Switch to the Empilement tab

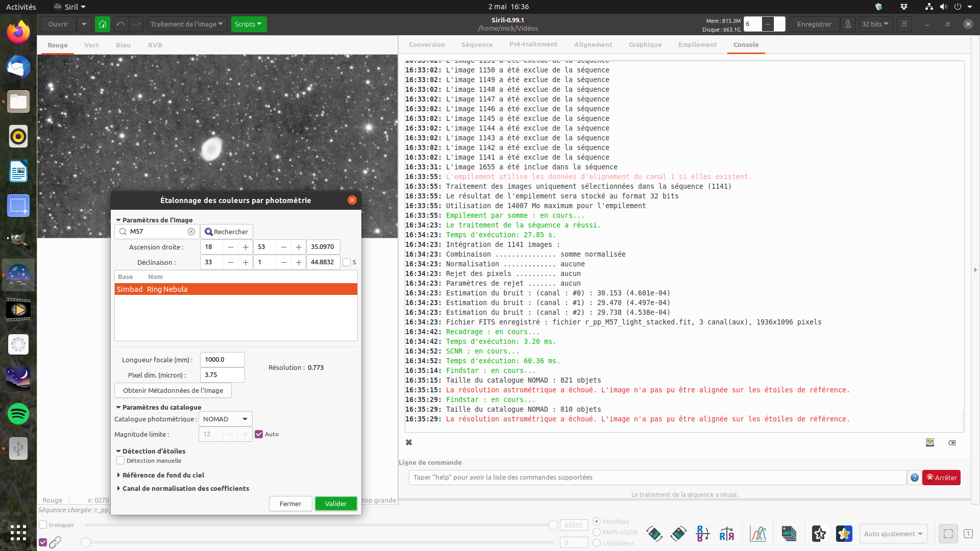(x=697, y=45)
